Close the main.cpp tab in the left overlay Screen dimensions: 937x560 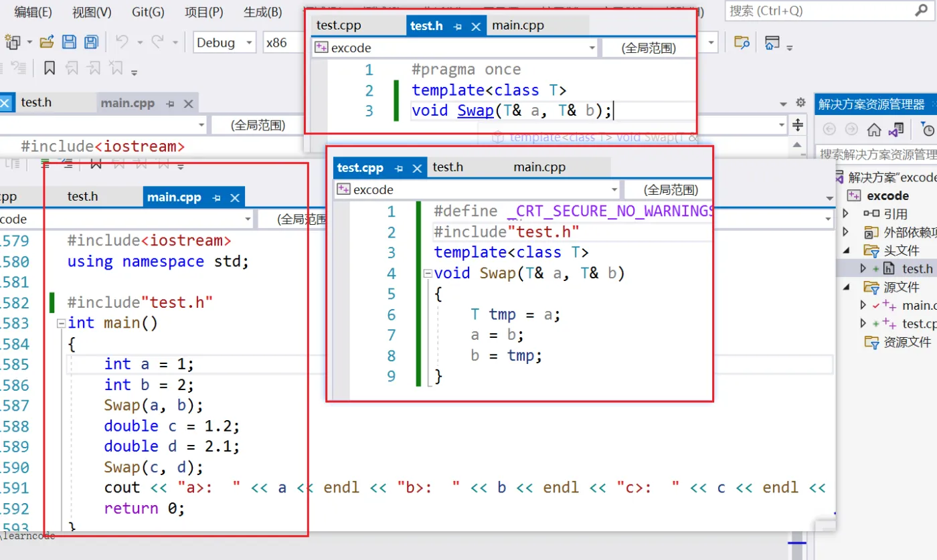(x=235, y=198)
